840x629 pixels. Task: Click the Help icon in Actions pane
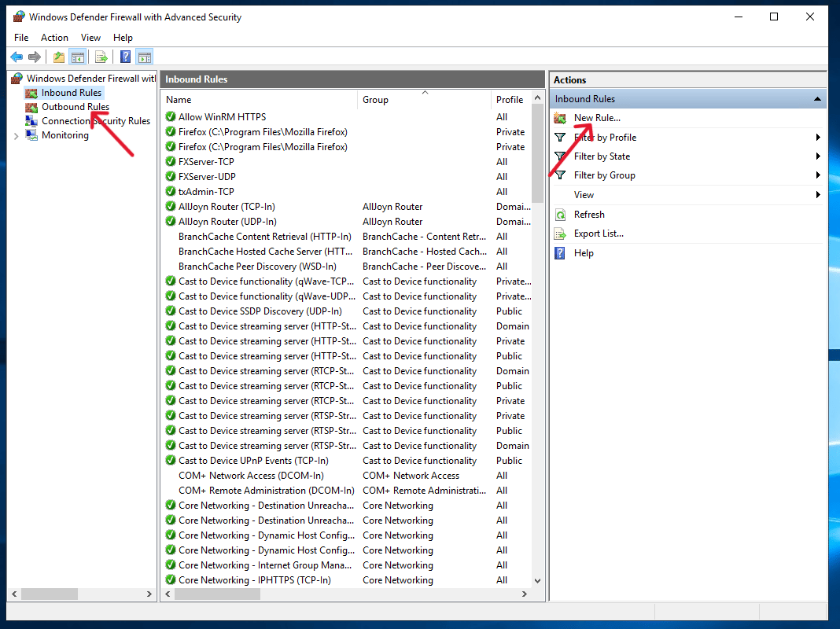560,253
